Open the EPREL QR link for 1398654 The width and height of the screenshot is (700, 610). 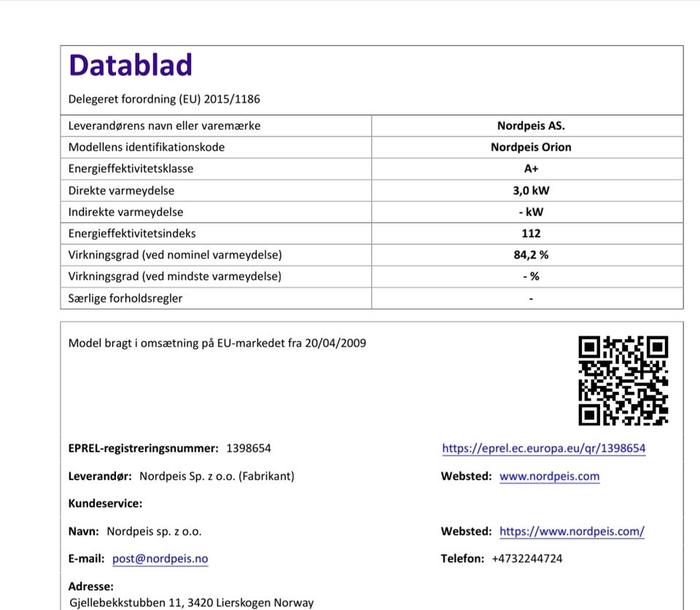(x=544, y=448)
